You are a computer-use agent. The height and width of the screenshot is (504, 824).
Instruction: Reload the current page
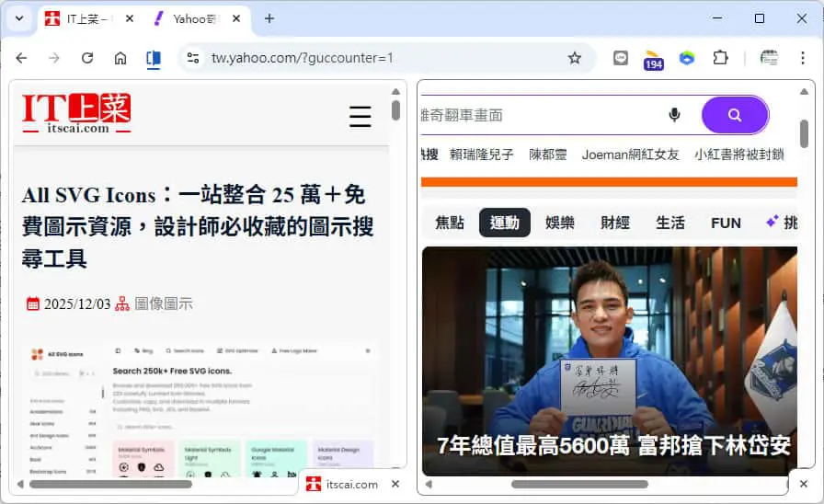(87, 58)
